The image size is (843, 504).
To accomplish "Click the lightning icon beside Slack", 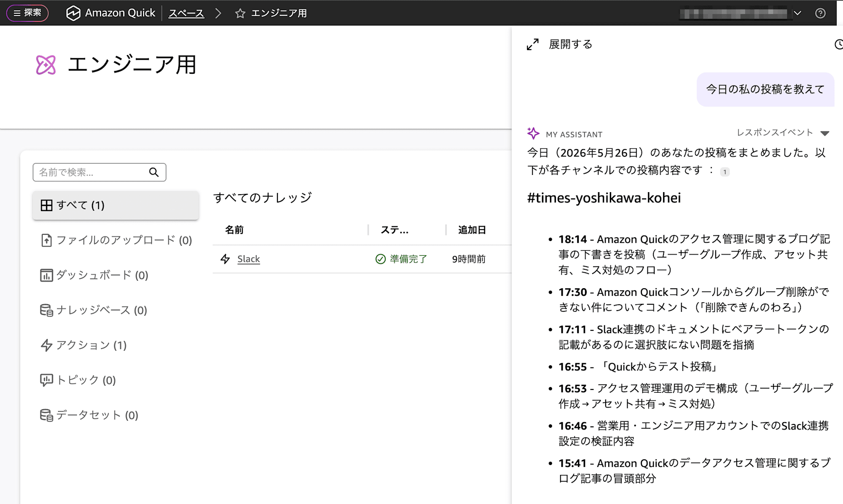I will coord(226,259).
